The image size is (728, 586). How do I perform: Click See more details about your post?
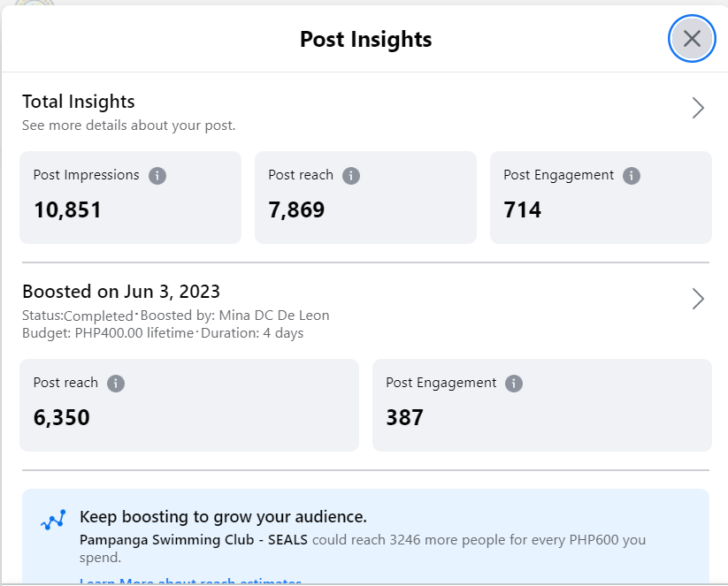[129, 126]
